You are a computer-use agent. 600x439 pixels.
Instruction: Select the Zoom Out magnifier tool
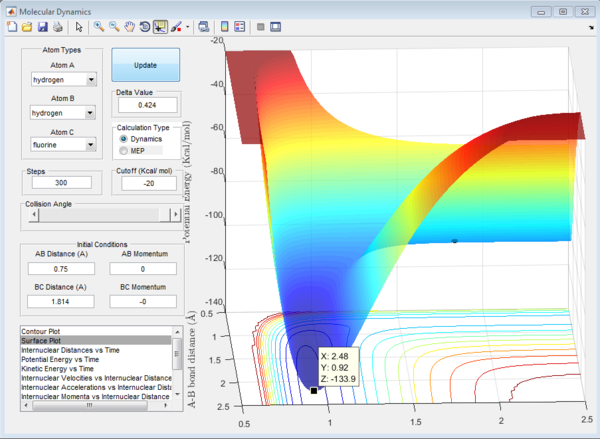pyautogui.click(x=112, y=27)
